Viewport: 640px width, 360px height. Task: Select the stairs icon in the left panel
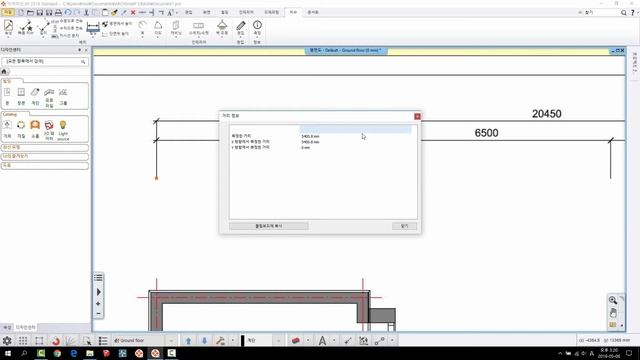(x=35, y=92)
